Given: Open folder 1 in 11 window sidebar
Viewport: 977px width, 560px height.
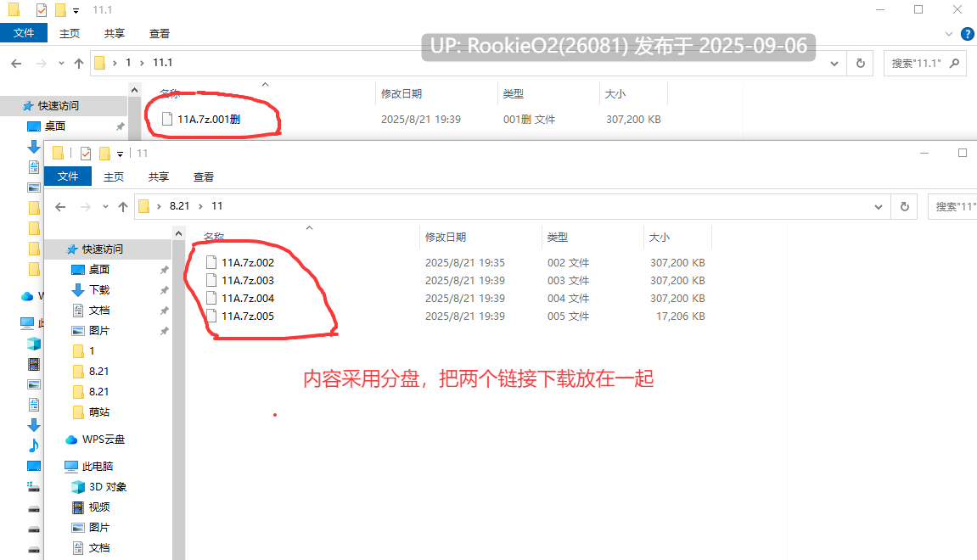Looking at the screenshot, I should coord(92,351).
